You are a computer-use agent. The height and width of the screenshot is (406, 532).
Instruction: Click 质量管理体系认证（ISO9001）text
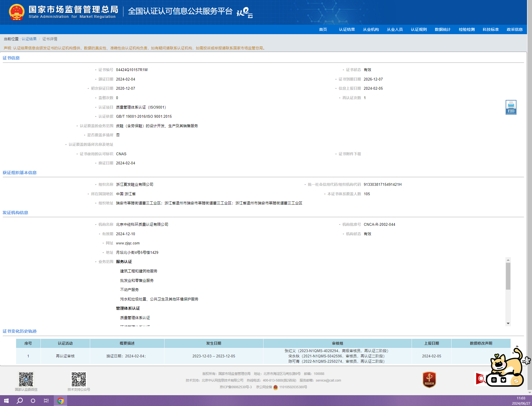[141, 107]
